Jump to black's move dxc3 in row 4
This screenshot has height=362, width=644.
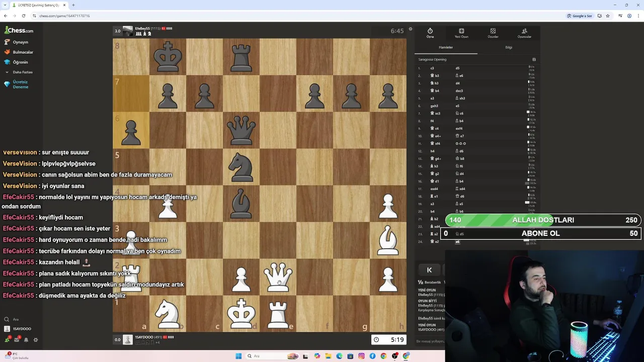click(459, 90)
